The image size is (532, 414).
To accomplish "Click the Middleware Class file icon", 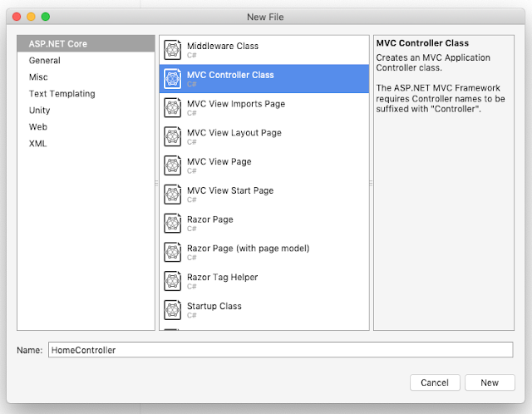I will (173, 50).
